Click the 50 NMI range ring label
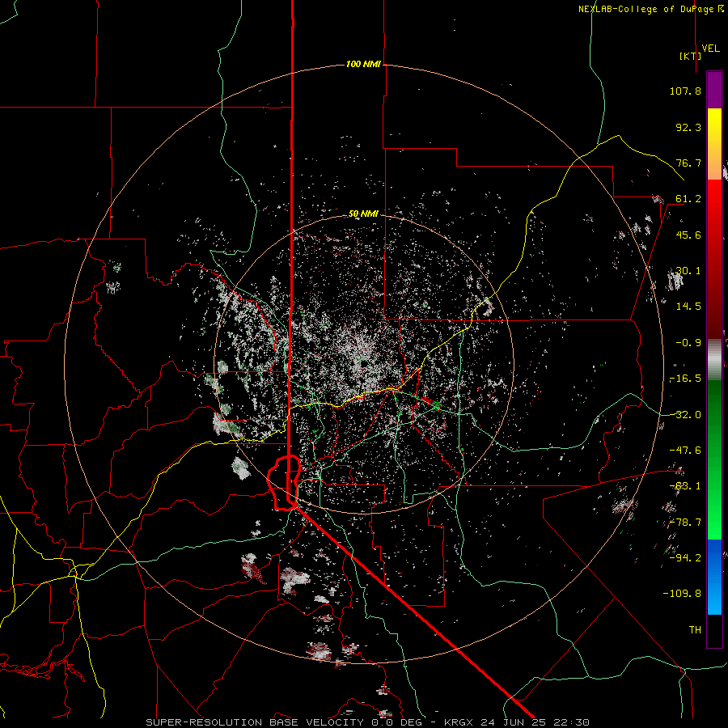The width and height of the screenshot is (728, 728). tap(363, 214)
